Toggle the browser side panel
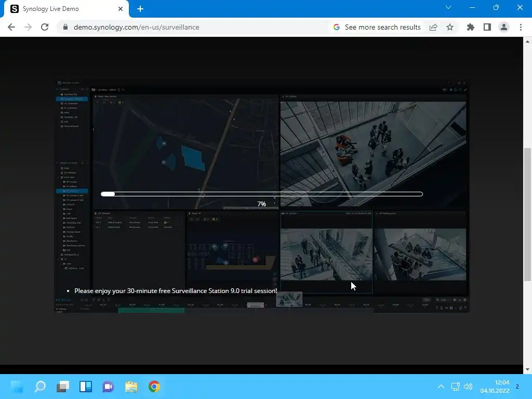 click(x=487, y=27)
